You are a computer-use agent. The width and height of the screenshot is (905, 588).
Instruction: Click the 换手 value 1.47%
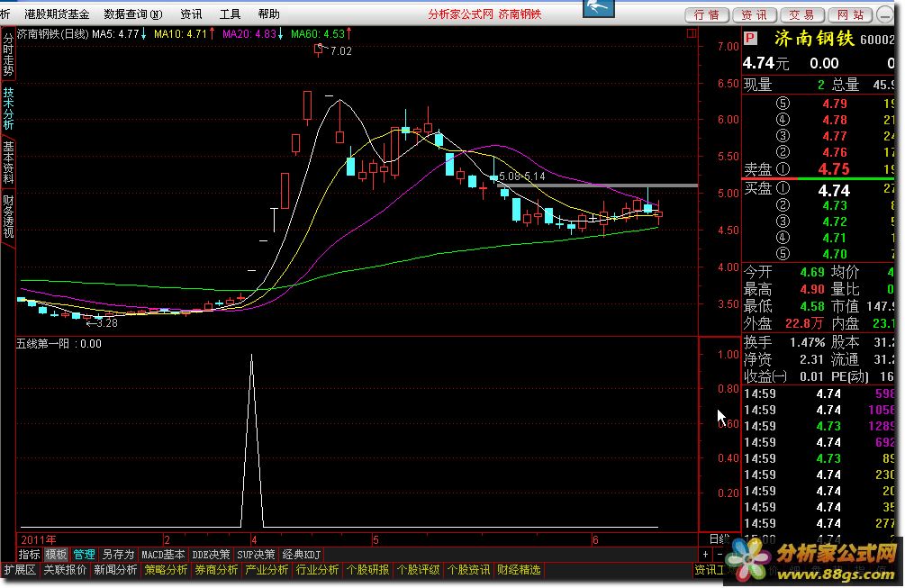click(x=807, y=342)
